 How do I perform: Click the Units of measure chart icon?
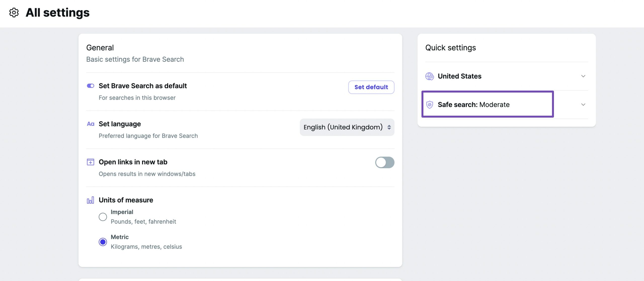91,200
